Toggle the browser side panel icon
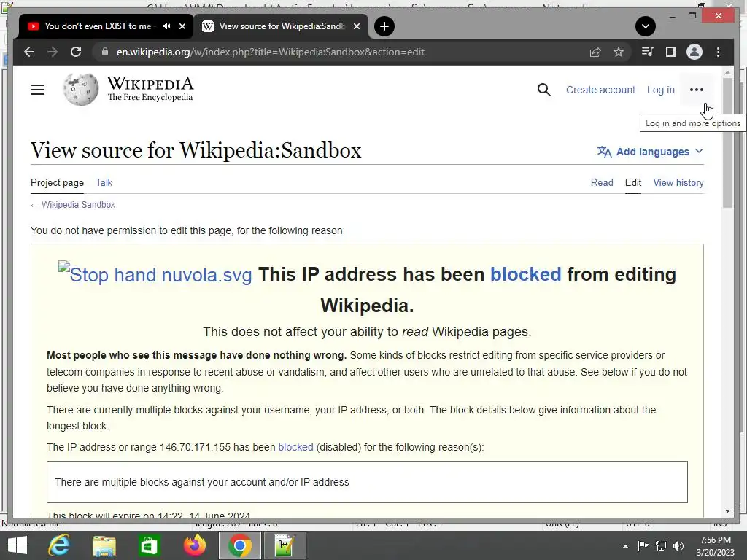 (671, 52)
